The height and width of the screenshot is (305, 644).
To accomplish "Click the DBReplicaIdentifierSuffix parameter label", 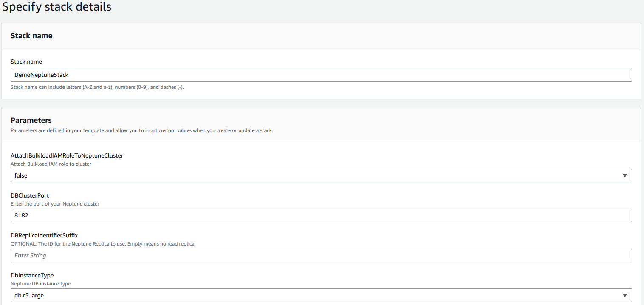I will 44,235.
